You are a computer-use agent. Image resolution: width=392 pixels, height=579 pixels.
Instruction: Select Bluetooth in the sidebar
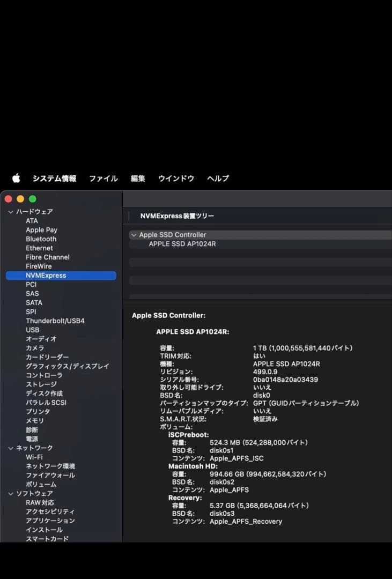point(41,239)
